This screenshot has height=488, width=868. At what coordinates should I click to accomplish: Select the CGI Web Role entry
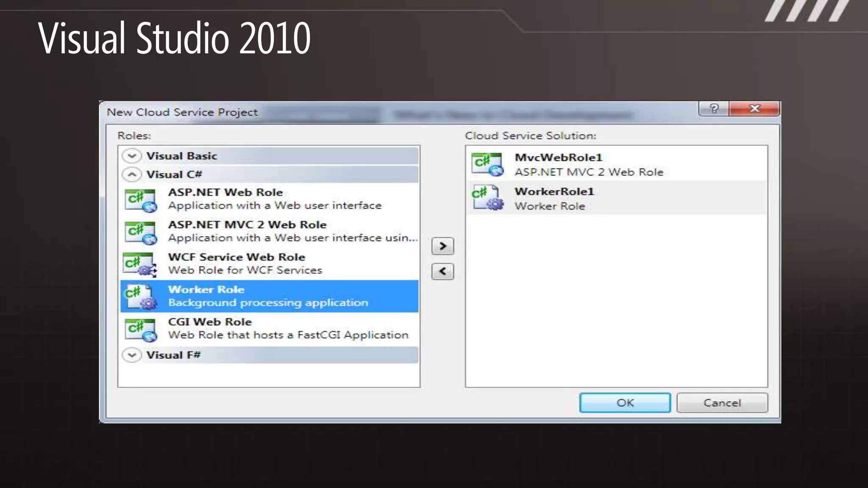point(210,322)
